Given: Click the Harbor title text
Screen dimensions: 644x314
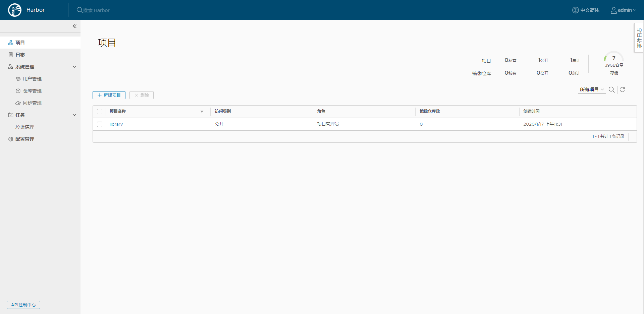Looking at the screenshot, I should click(x=36, y=10).
